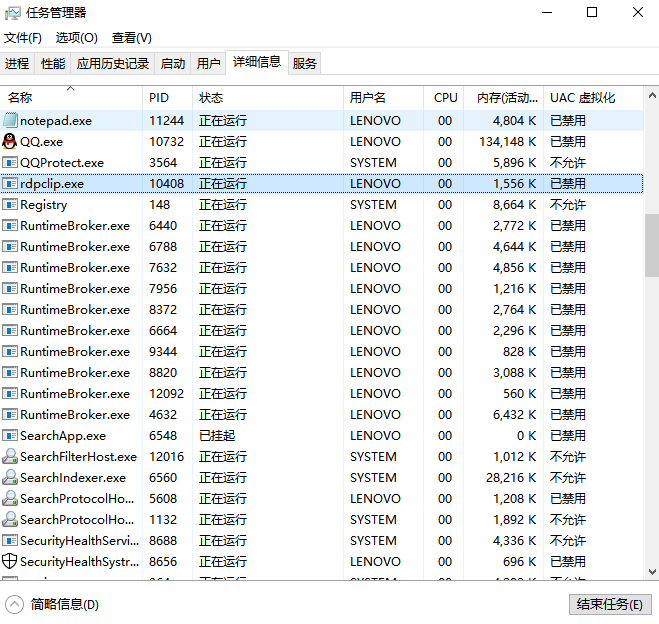
Task: Click the 696 K memory value
Action: coord(519,562)
